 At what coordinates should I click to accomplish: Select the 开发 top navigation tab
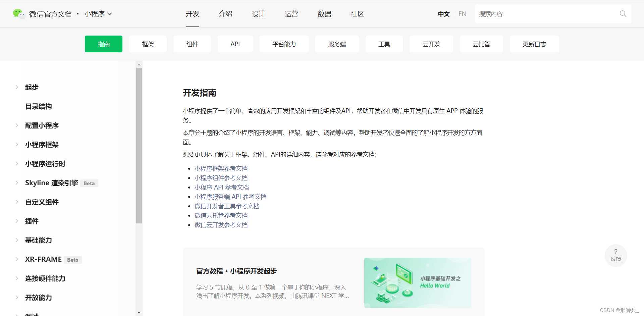193,14
